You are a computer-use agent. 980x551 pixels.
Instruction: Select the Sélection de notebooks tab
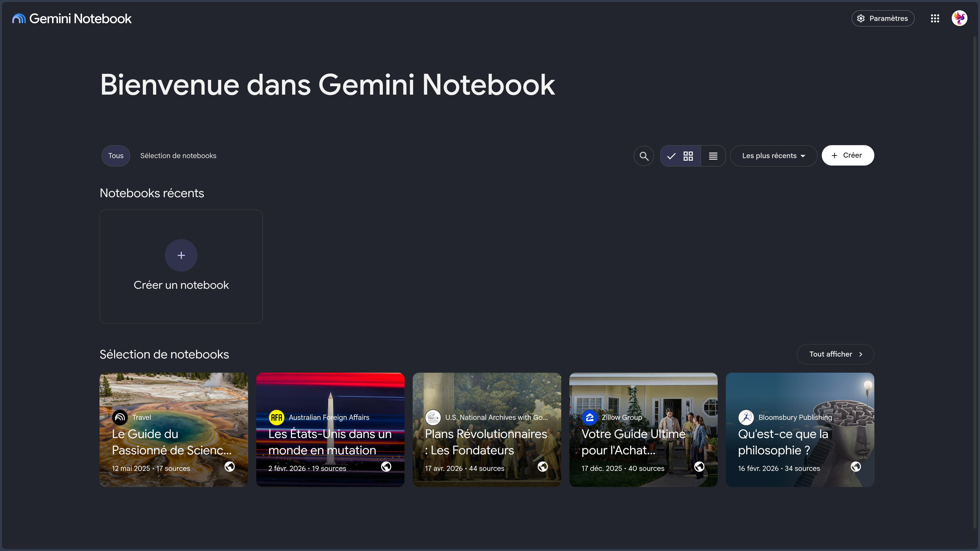click(x=178, y=156)
